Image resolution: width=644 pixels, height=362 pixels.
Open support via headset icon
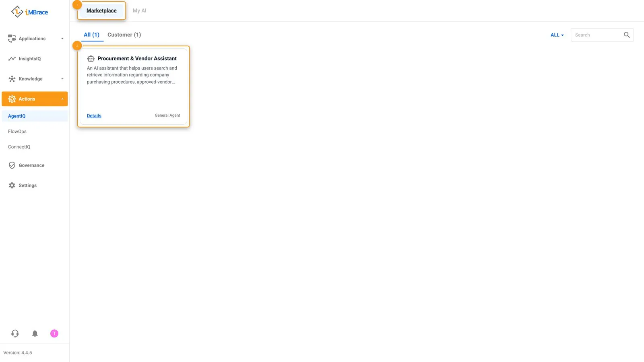[15, 333]
